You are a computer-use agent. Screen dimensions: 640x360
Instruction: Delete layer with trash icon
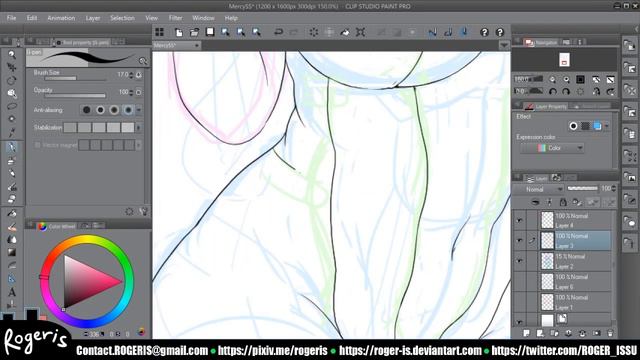point(610,333)
